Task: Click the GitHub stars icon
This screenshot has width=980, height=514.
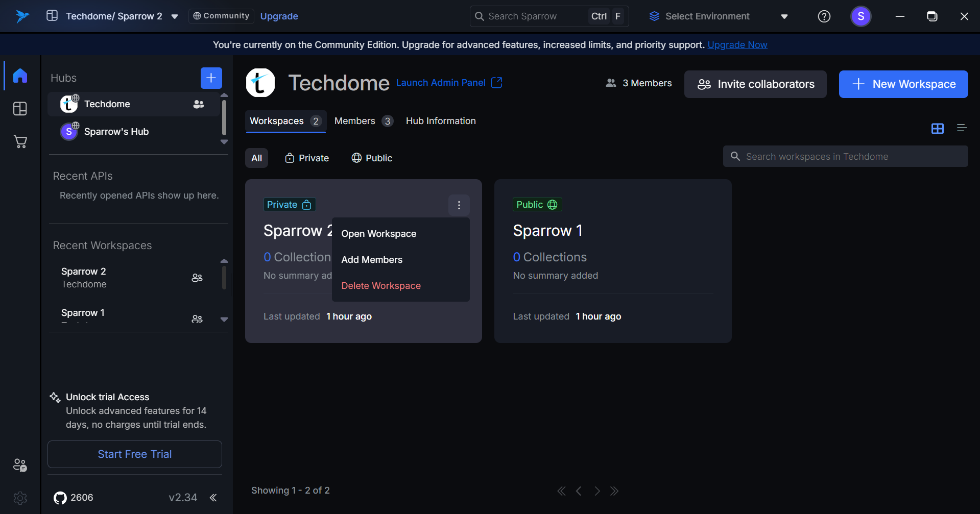Action: 60,498
